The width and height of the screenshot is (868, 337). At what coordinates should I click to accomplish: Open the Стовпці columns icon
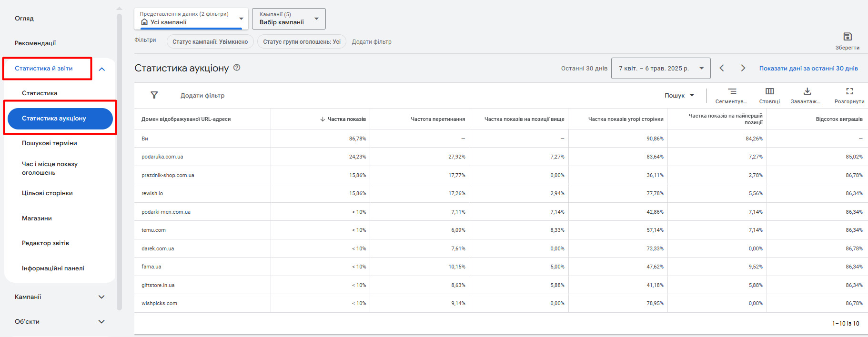[769, 91]
